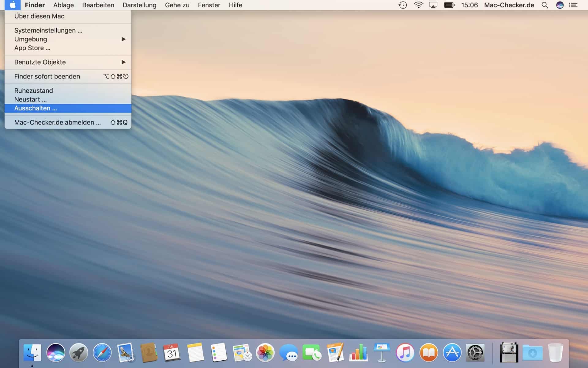Open the Ablage menu
Viewport: 588px width, 368px height.
tap(63, 5)
